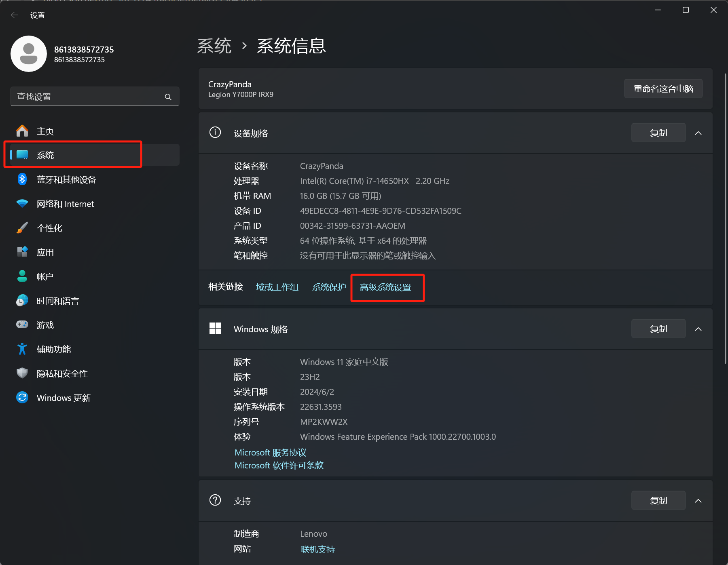Open the 系统保护 link
728x565 pixels.
[329, 287]
